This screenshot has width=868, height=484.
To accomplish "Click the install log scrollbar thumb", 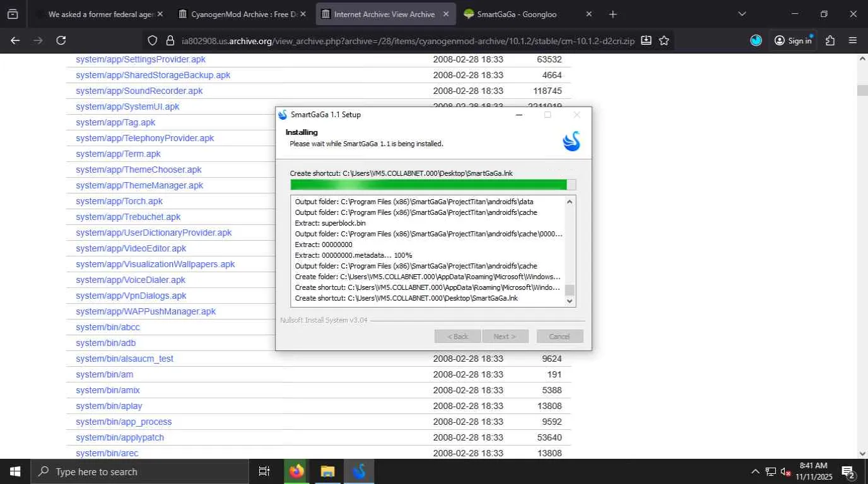I will pyautogui.click(x=570, y=290).
